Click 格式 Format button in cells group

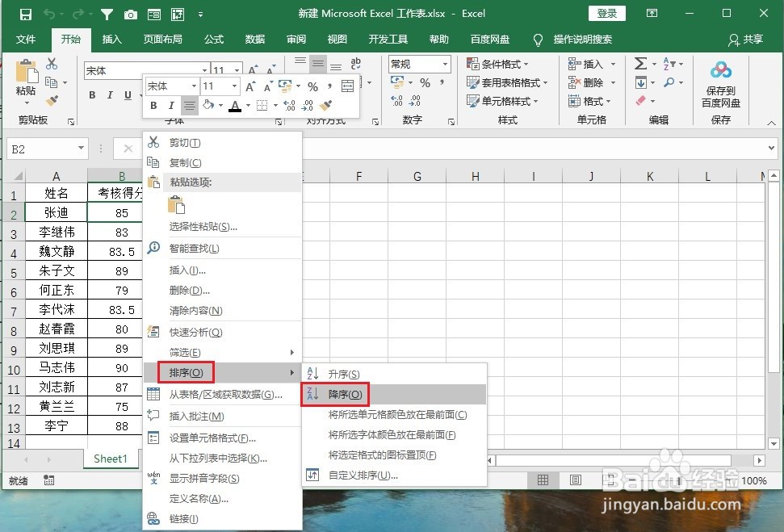tap(590, 101)
